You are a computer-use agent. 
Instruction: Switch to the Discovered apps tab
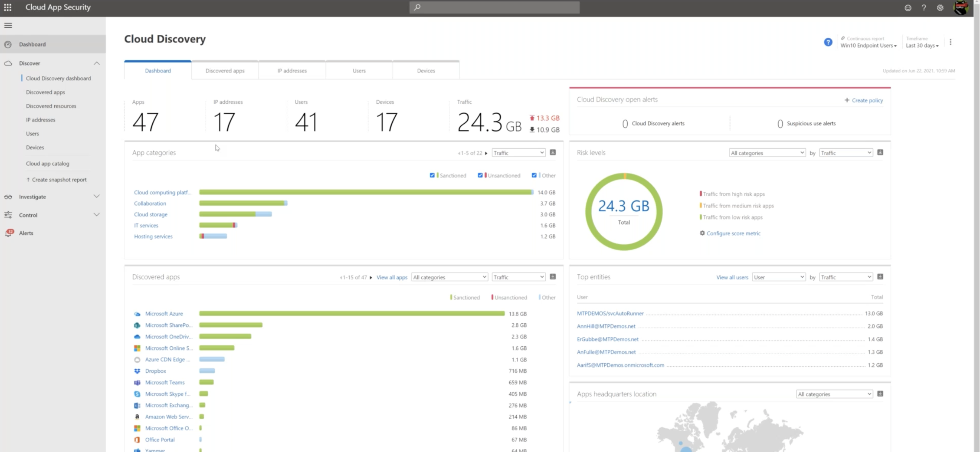[225, 71]
